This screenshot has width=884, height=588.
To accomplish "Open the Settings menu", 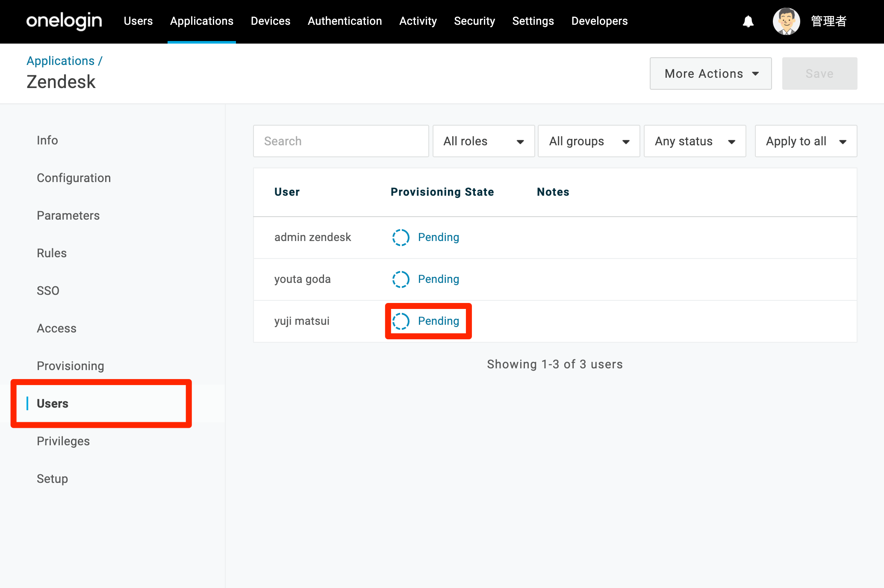I will (533, 21).
